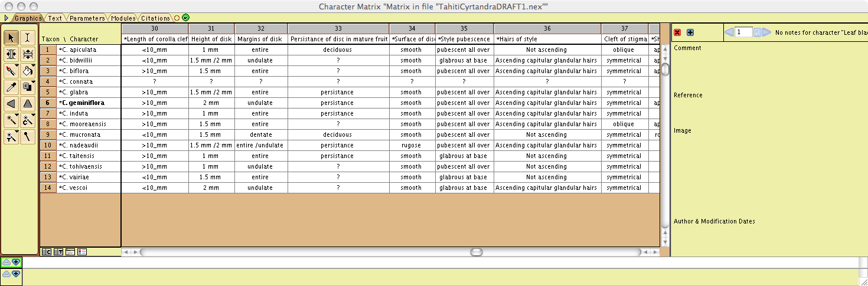
Task: Open the dropdown arrow on the K block tool
Action: click(34, 82)
